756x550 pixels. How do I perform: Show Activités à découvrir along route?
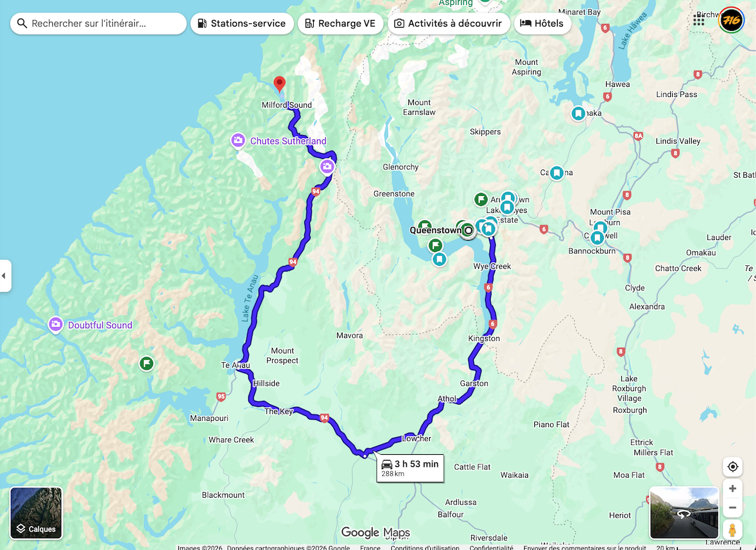click(449, 23)
